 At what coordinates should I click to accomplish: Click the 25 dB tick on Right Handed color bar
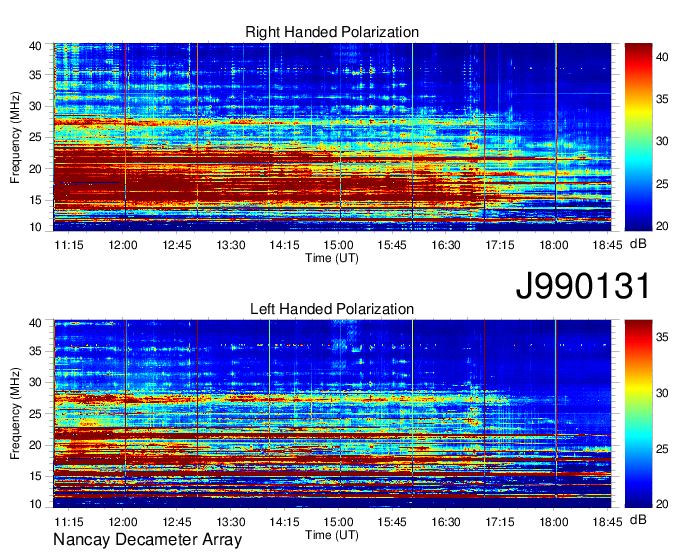tap(662, 184)
